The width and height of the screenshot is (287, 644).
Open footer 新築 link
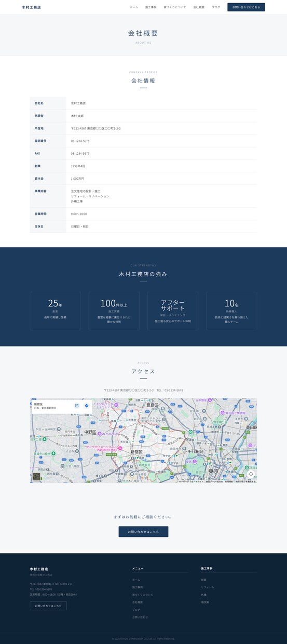coord(203,580)
